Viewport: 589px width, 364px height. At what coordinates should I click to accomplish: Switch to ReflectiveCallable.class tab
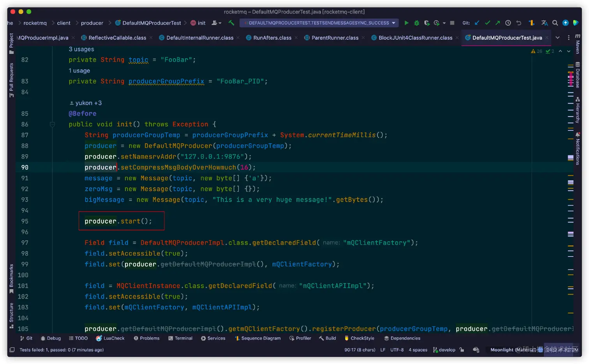coord(114,38)
